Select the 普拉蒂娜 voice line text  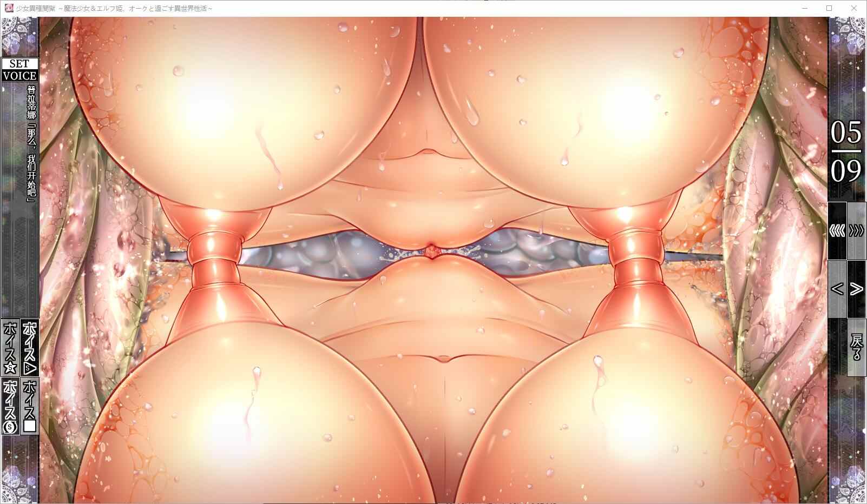tap(31, 143)
